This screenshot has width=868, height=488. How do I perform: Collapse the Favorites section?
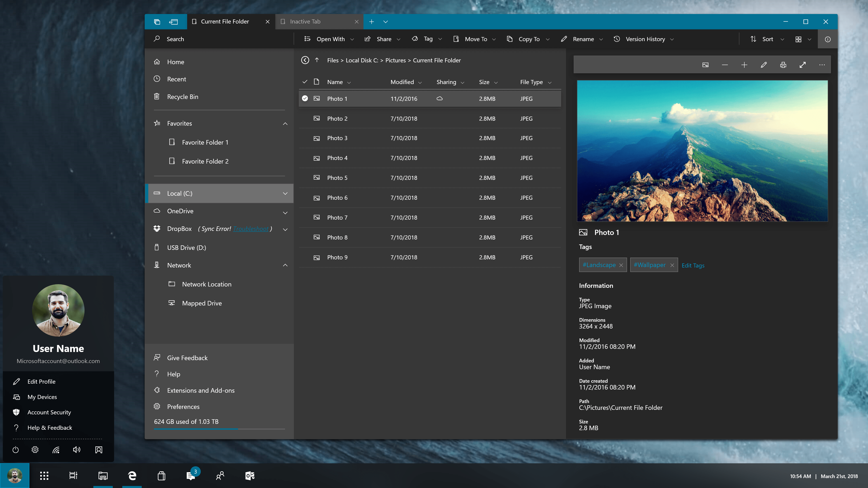coord(285,124)
